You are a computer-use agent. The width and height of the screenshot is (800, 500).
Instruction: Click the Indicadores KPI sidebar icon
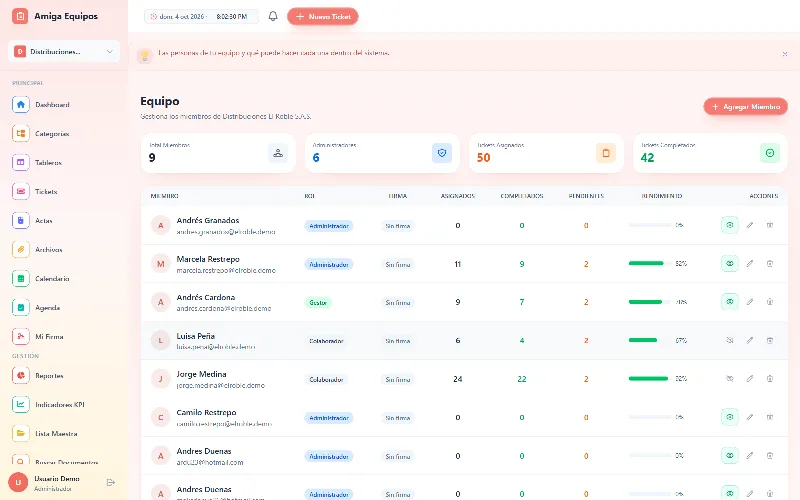point(20,405)
